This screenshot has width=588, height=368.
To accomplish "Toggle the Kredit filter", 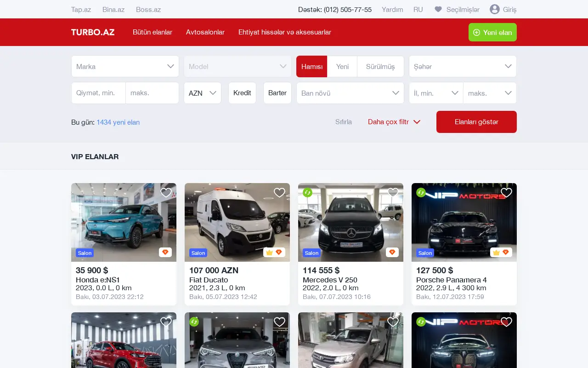I will [242, 93].
